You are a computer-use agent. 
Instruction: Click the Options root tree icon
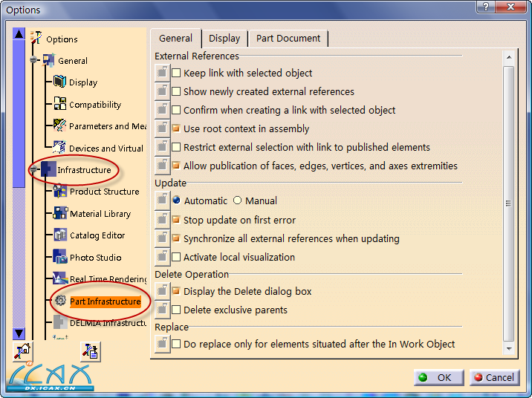pos(36,38)
